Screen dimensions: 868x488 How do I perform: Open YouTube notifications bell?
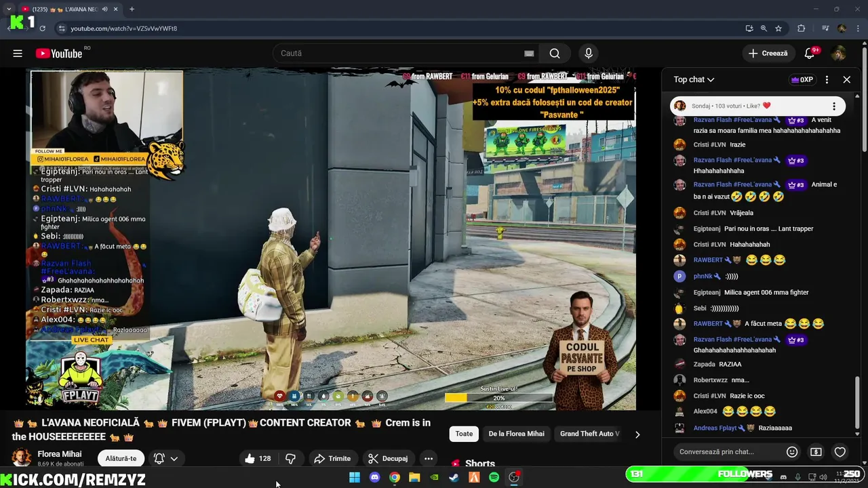(810, 54)
